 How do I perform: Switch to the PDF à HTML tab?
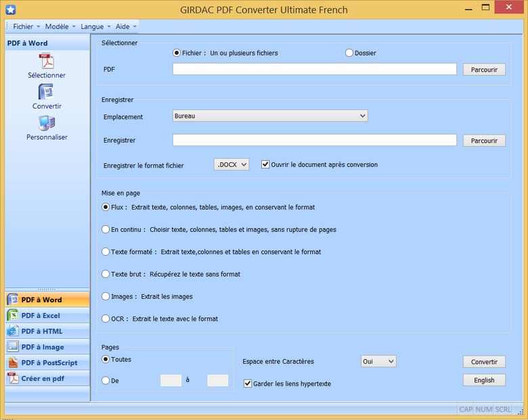[47, 331]
